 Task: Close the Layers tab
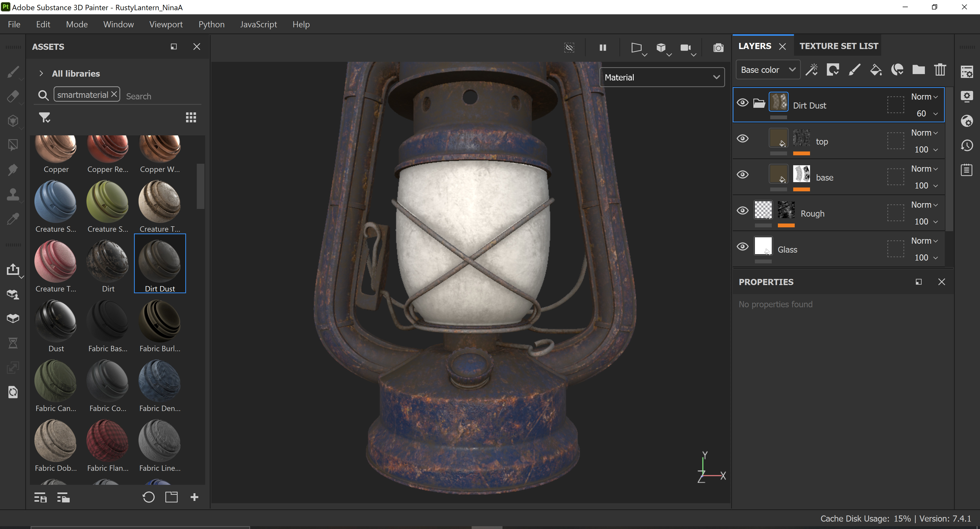click(782, 46)
